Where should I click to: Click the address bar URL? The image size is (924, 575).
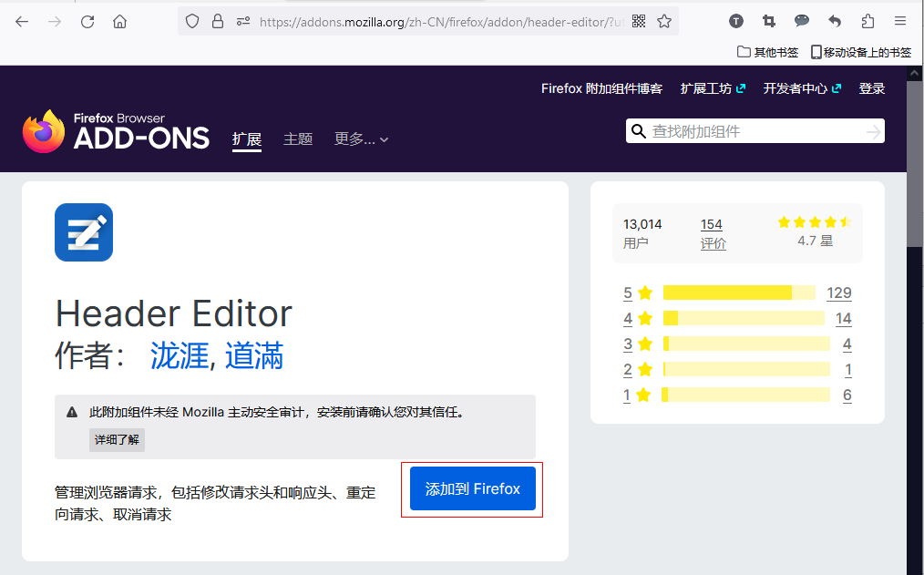[x=442, y=22]
